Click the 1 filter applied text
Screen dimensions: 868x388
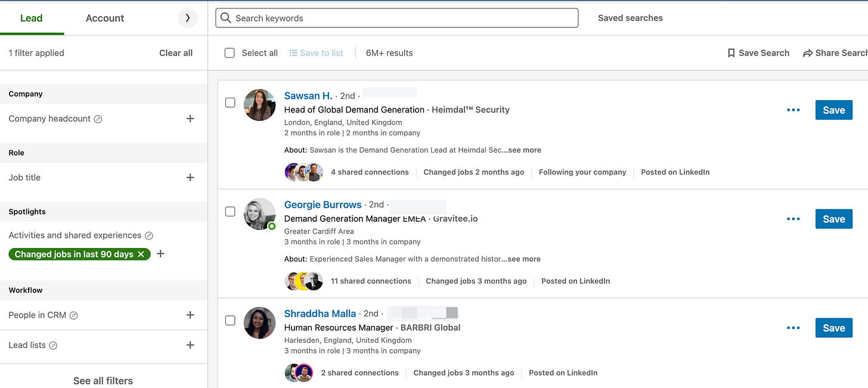click(x=36, y=53)
